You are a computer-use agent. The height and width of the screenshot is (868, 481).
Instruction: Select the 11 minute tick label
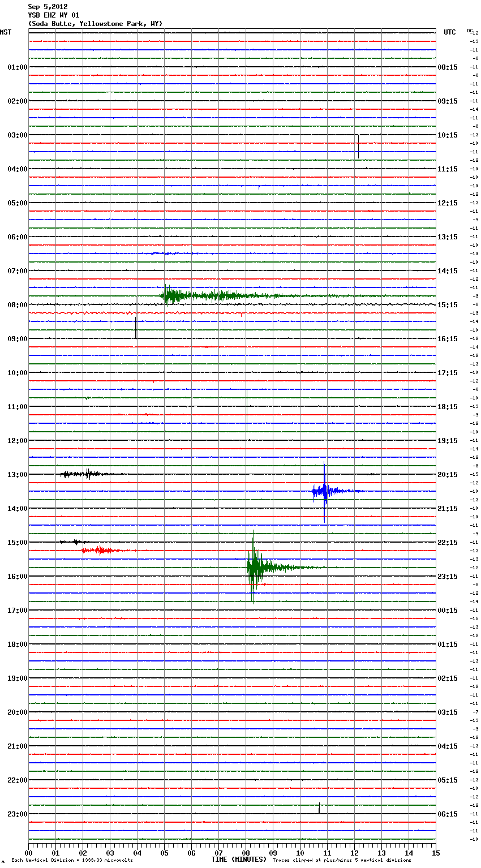point(327,853)
